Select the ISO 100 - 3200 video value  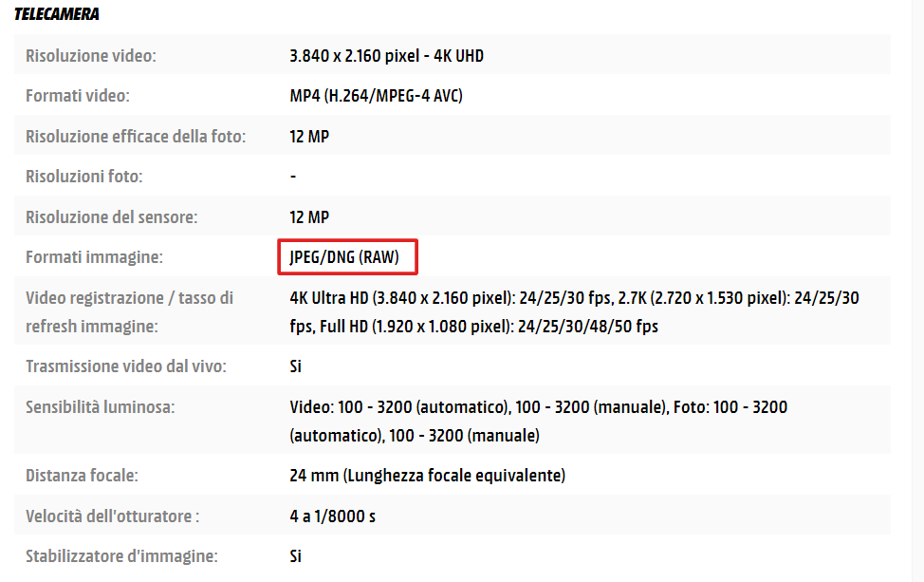click(538, 421)
